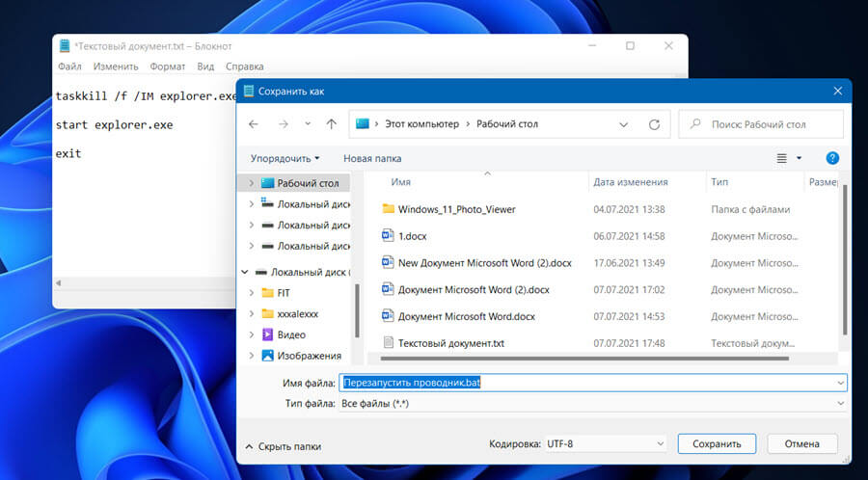The width and height of the screenshot is (868, 480).
Task: Expand the xxxalexxx folder node
Action: [251, 314]
